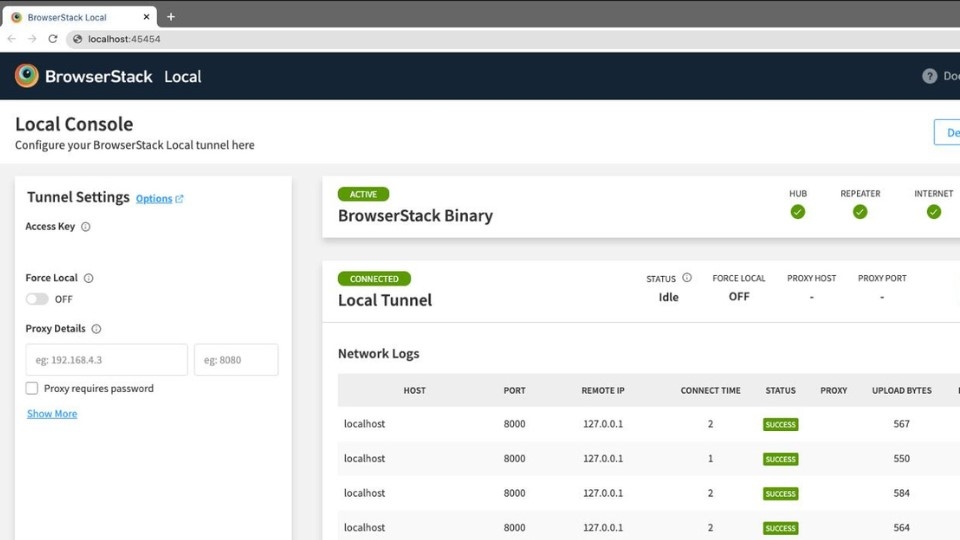The height and width of the screenshot is (540, 960).
Task: Click upload bytes value 567
Action: coord(901,424)
